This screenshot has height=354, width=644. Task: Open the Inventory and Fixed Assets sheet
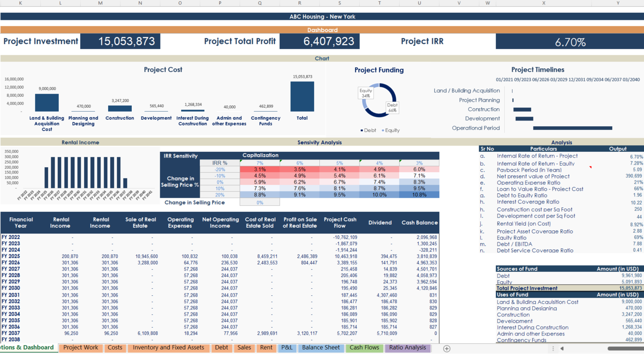[x=168, y=348]
